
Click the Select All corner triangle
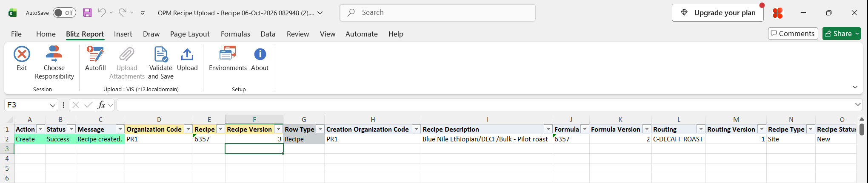9,120
